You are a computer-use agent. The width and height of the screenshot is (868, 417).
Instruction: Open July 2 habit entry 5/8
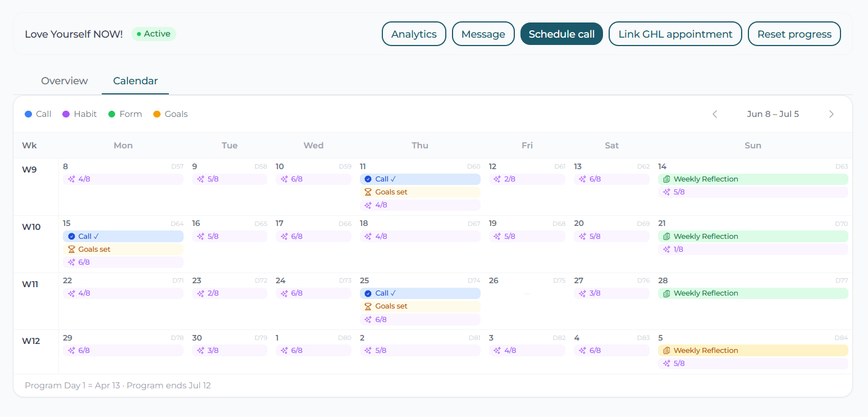[x=420, y=351]
